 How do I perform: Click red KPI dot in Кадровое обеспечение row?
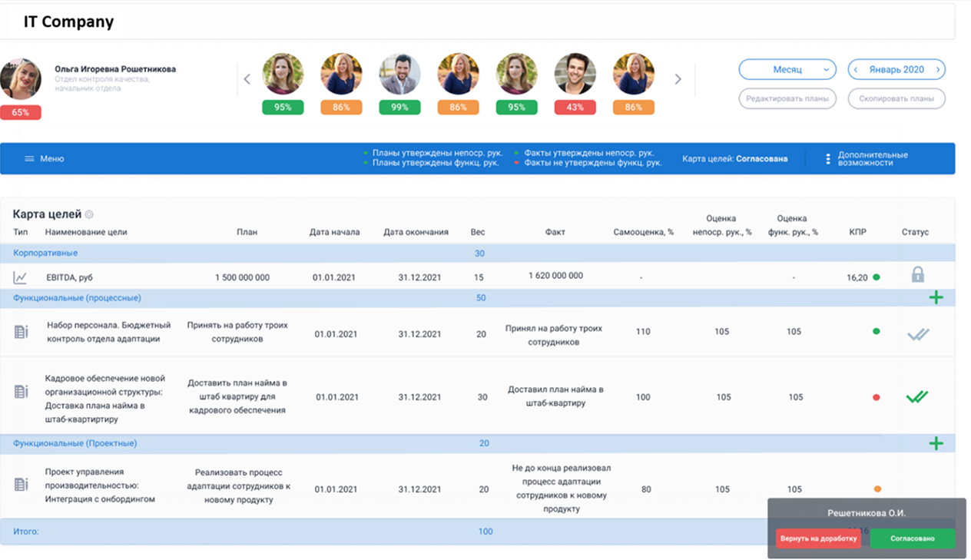point(877,398)
